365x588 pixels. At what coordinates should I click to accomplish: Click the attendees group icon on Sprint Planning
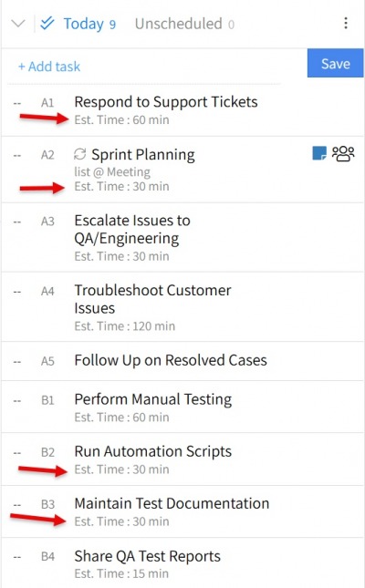point(343,153)
